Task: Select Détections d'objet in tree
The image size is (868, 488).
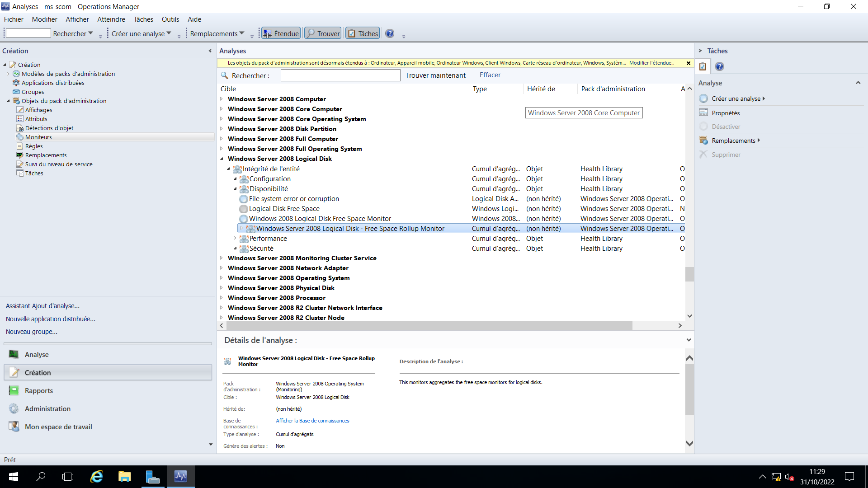Action: 49,128
